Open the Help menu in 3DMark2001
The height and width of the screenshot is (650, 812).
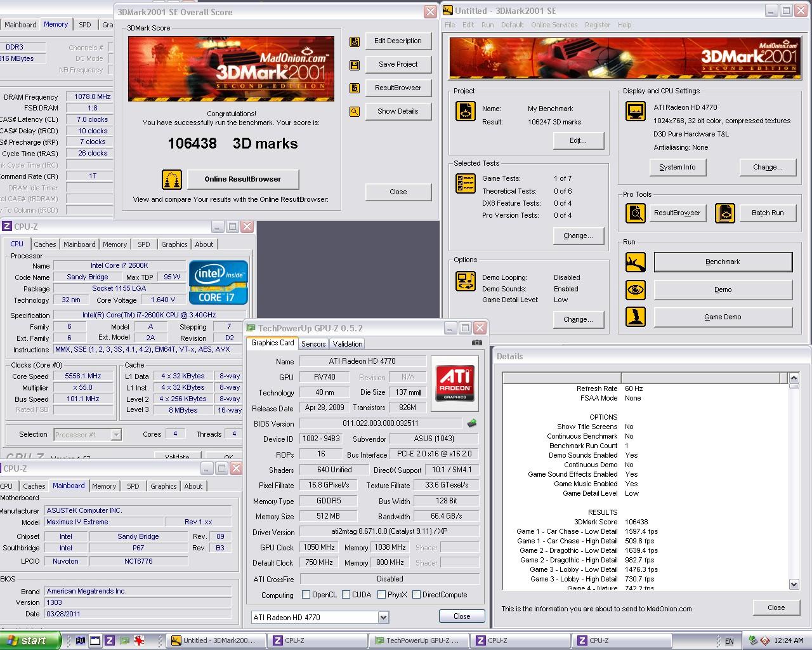point(624,25)
